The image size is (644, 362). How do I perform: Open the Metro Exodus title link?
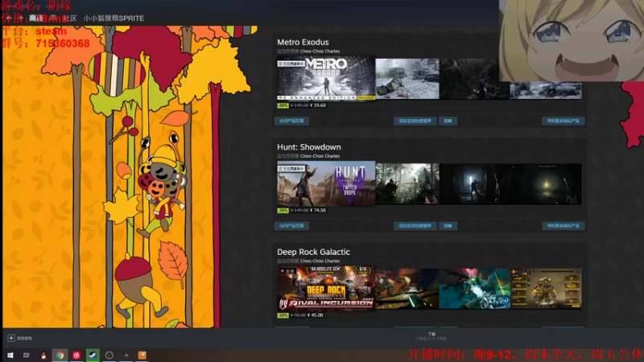coord(303,42)
